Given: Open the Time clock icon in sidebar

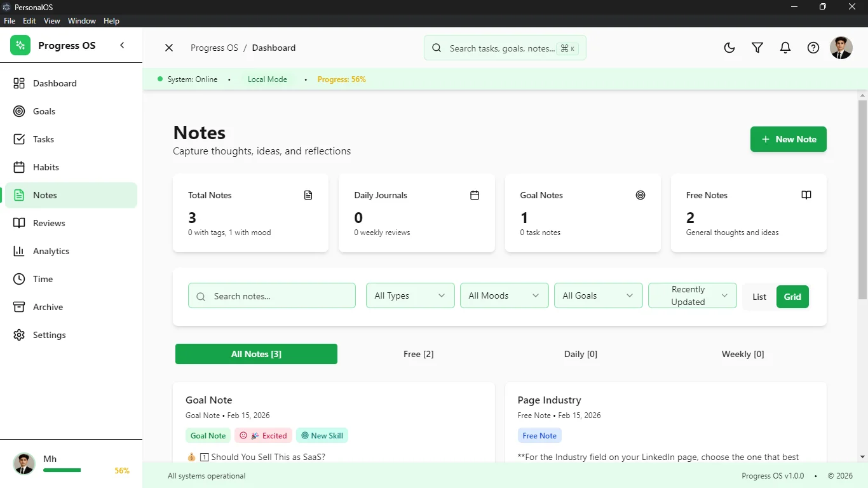Looking at the screenshot, I should (20, 279).
